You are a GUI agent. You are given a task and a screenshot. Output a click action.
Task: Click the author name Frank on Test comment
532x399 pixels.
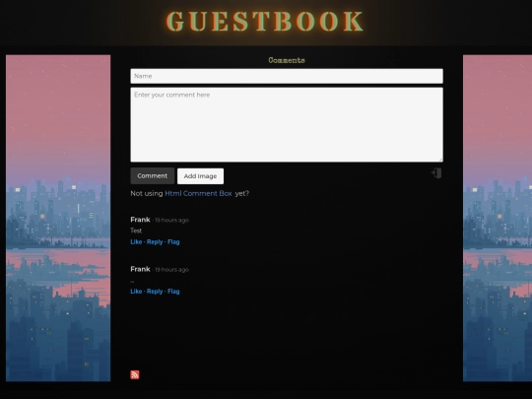[140, 220]
